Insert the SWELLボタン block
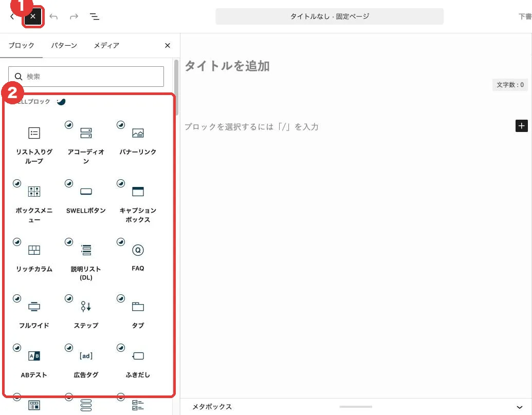Screen dimensions: 532x415 tap(86, 202)
